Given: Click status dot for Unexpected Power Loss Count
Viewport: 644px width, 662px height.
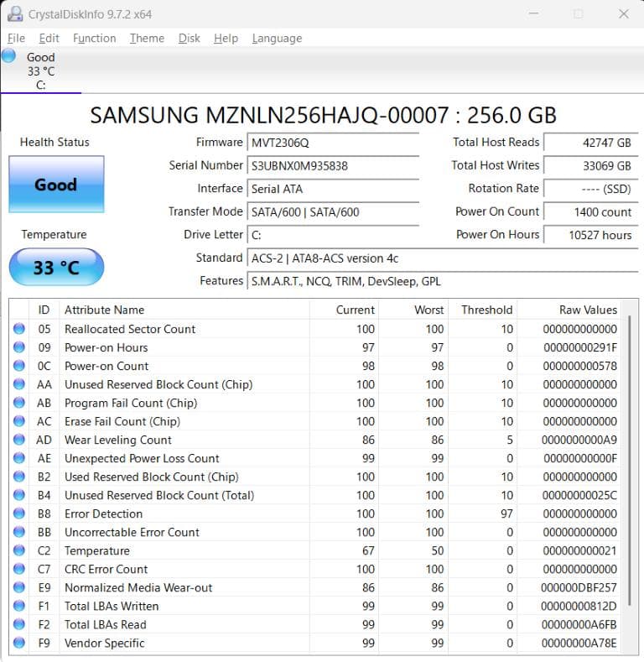Looking at the screenshot, I should click(x=19, y=458).
